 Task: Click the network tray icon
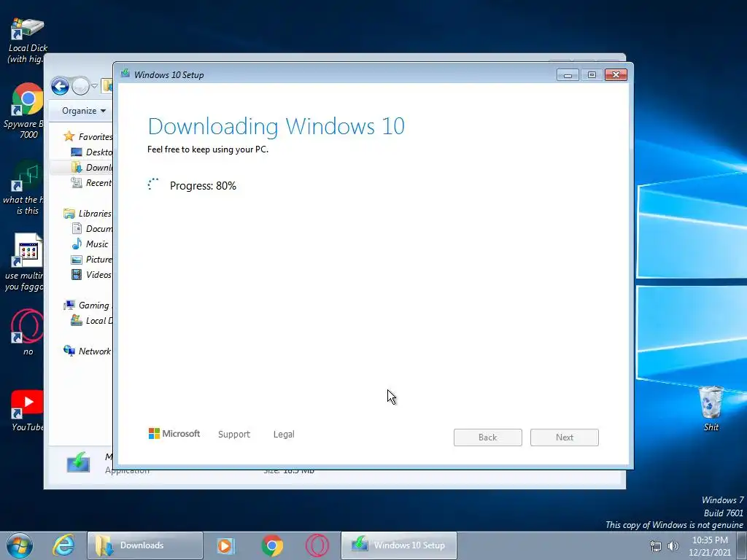tap(656, 546)
